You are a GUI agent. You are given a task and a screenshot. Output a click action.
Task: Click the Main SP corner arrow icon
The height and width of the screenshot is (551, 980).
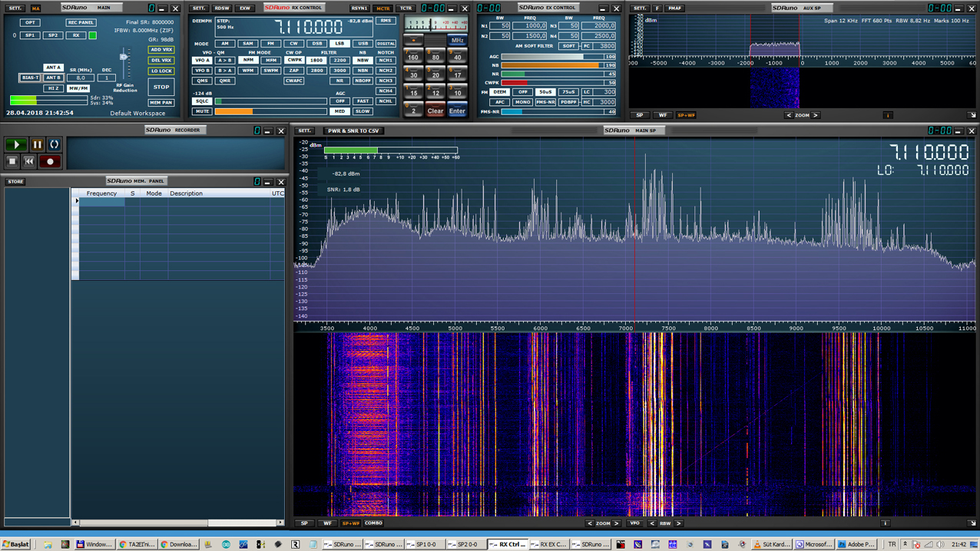click(x=972, y=523)
